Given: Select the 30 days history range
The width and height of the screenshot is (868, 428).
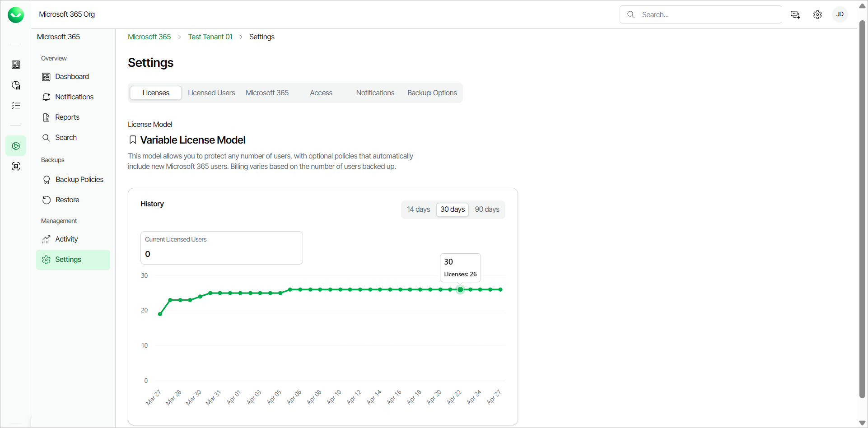Looking at the screenshot, I should click(x=453, y=209).
